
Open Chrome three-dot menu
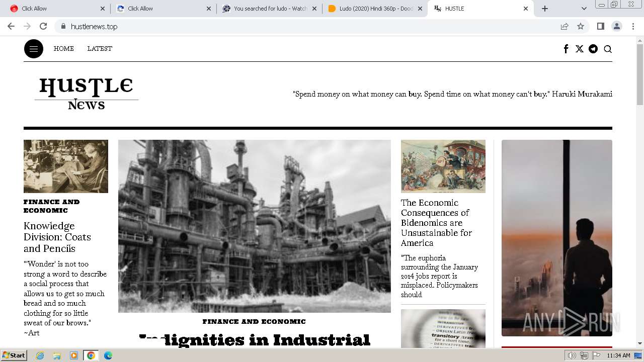[x=633, y=26]
